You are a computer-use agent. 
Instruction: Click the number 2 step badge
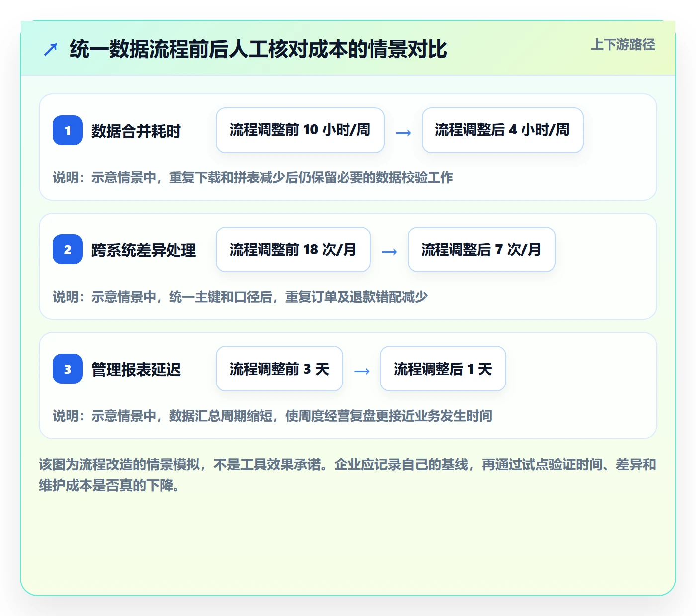pyautogui.click(x=68, y=249)
